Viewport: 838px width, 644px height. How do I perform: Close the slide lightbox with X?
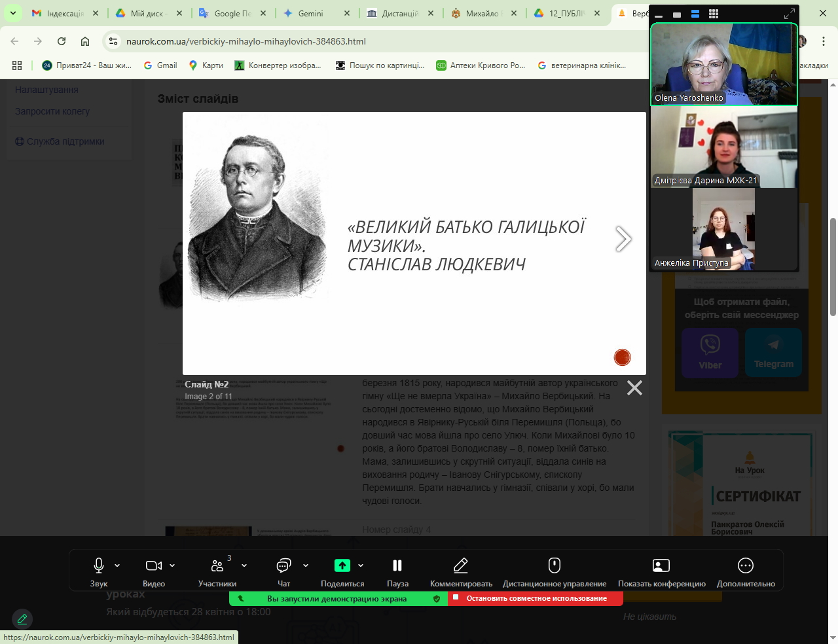click(x=634, y=388)
